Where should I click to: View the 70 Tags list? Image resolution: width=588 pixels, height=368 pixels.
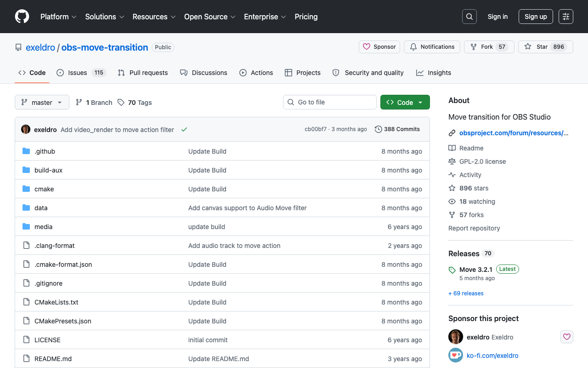135,103
